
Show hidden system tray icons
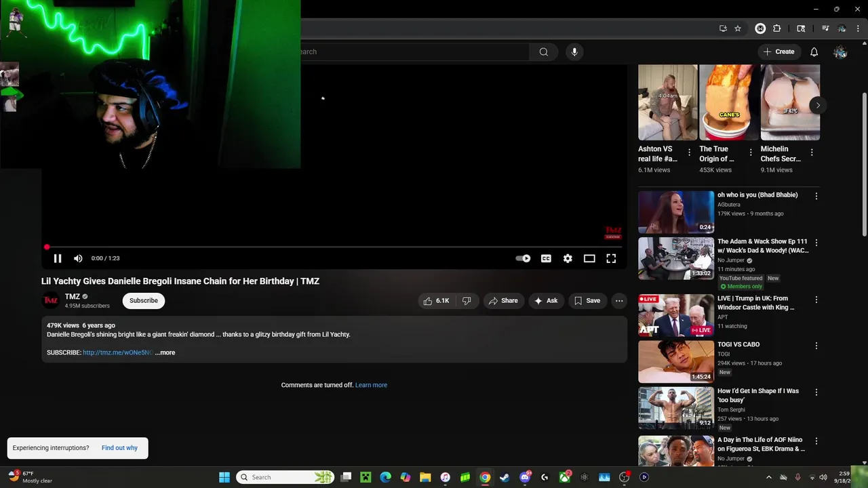pos(768,477)
